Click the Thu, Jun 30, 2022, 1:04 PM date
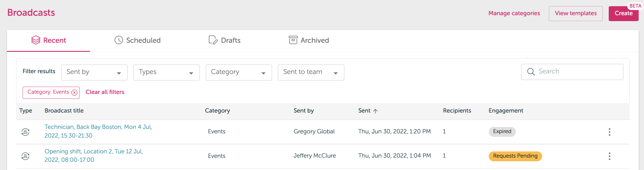Screen dimensions: 644x170 pyautogui.click(x=395, y=156)
